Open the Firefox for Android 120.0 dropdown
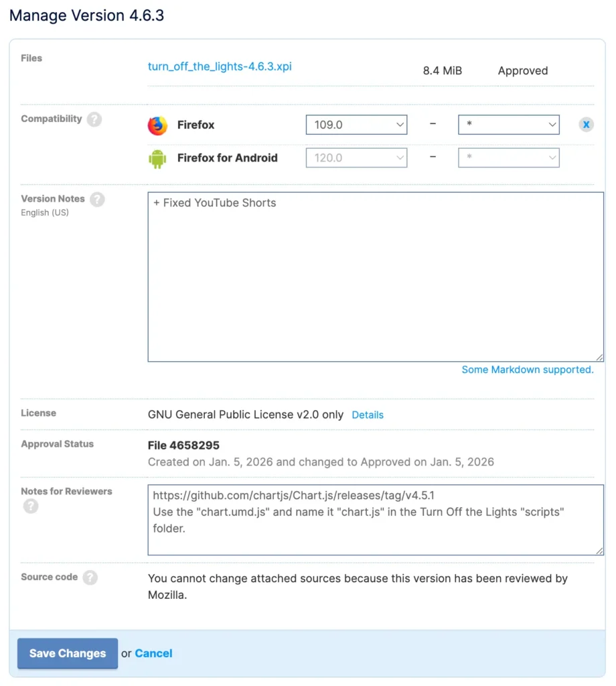Image resolution: width=616 pixels, height=686 pixels. pos(356,158)
